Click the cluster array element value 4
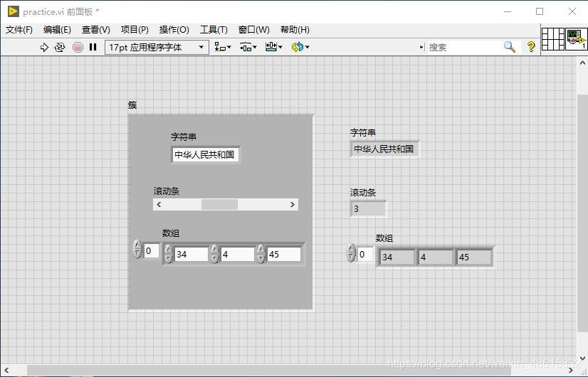This screenshot has height=377, width=588. (237, 254)
